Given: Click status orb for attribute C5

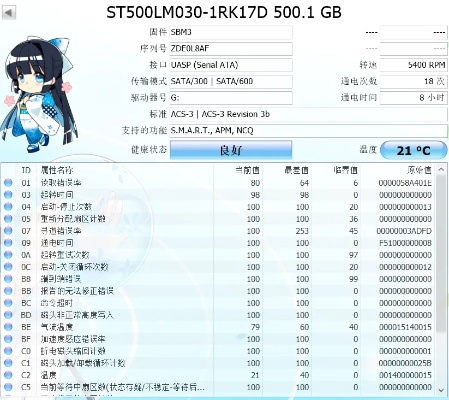Looking at the screenshot, I should tap(8, 387).
